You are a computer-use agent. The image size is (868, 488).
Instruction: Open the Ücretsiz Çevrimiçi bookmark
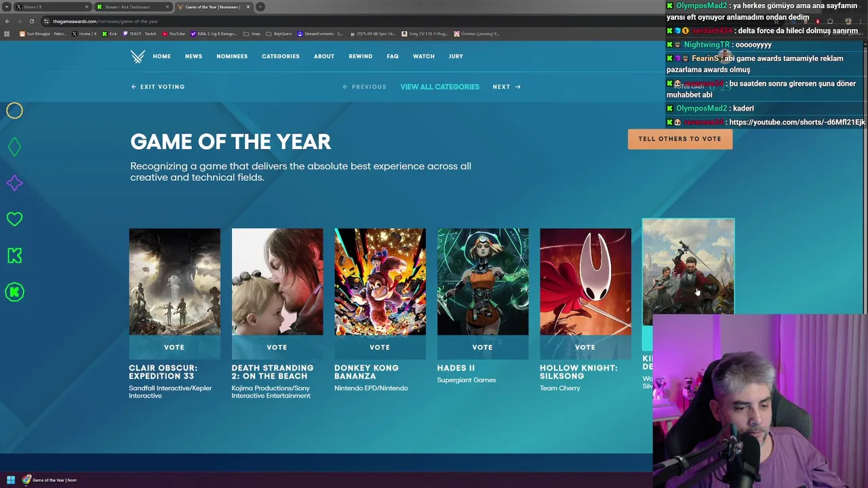pos(477,33)
